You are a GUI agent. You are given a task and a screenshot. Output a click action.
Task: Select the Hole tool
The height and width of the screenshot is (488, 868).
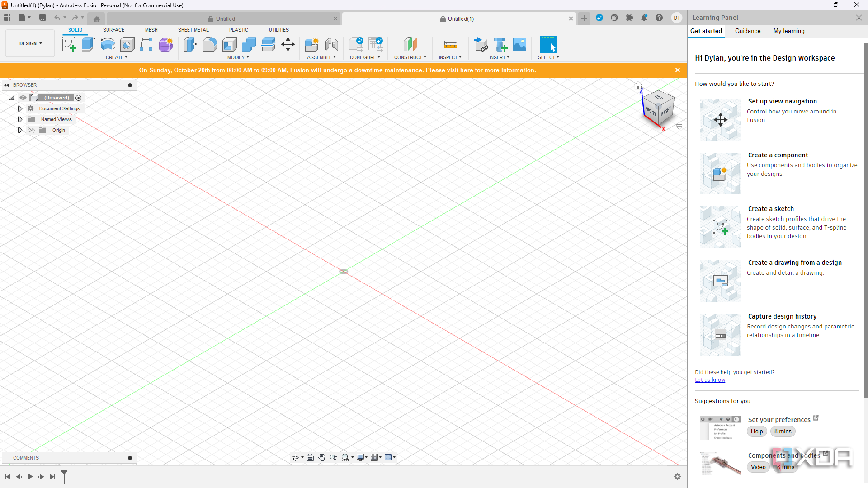click(x=127, y=44)
